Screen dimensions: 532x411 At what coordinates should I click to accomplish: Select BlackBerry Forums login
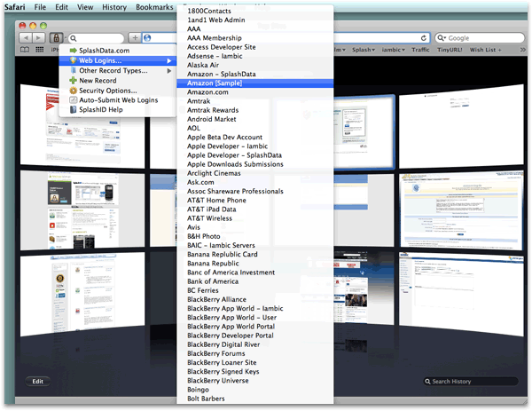tap(254, 353)
